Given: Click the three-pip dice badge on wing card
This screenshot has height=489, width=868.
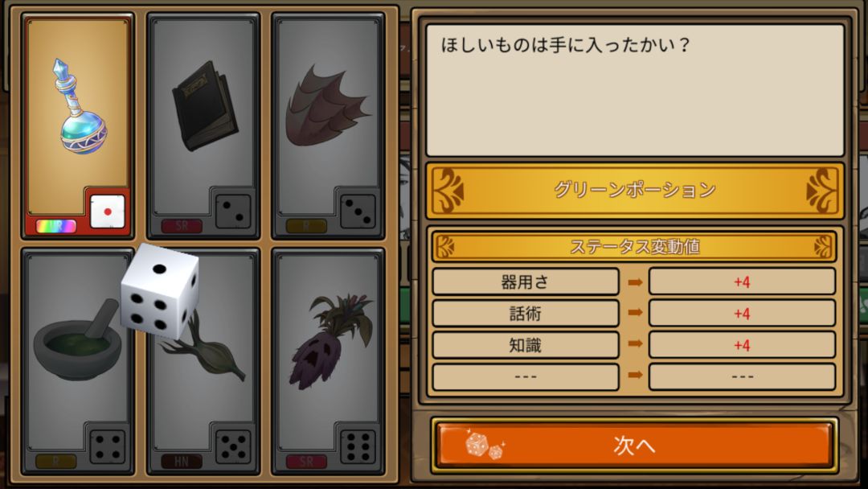Looking at the screenshot, I should [358, 212].
